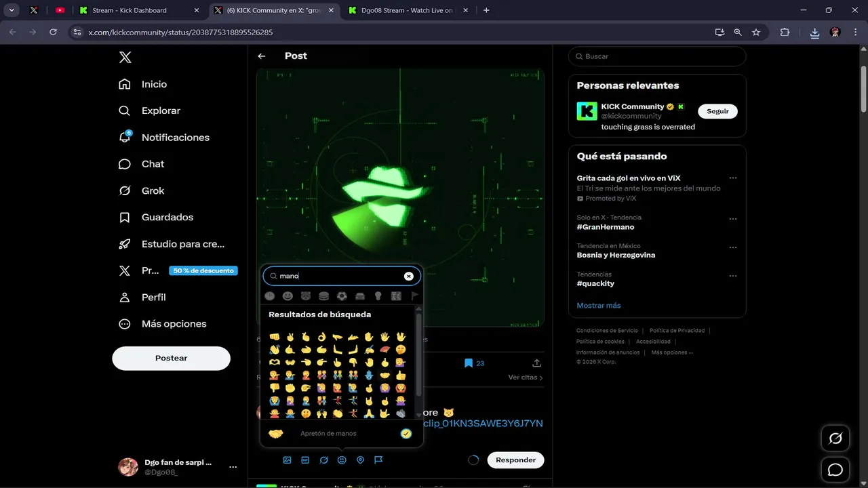Select the objects light bulb emoji category

point(378,296)
